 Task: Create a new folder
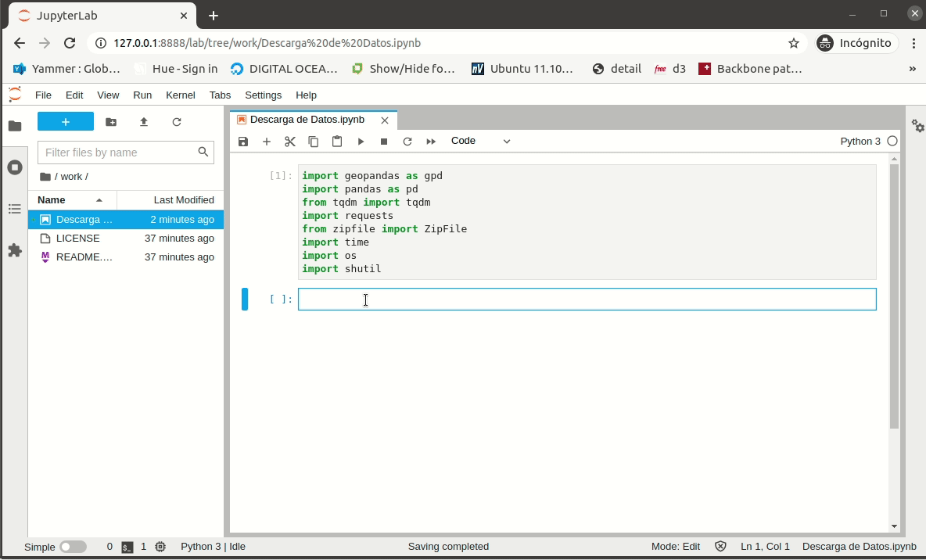click(x=111, y=122)
